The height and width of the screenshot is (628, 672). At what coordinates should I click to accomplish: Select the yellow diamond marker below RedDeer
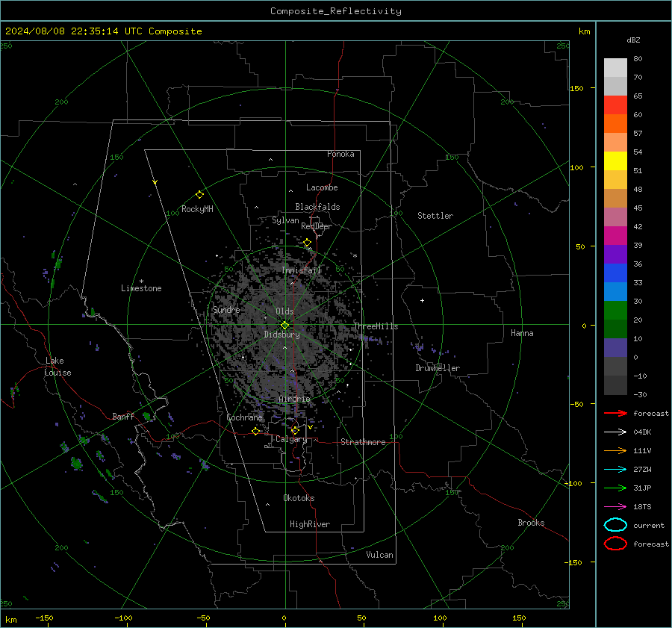(307, 243)
